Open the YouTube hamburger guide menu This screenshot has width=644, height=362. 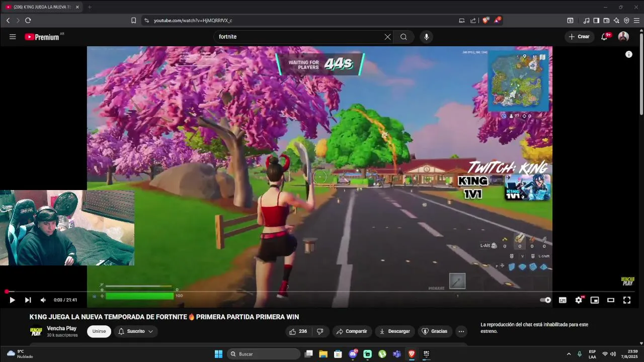click(x=13, y=37)
